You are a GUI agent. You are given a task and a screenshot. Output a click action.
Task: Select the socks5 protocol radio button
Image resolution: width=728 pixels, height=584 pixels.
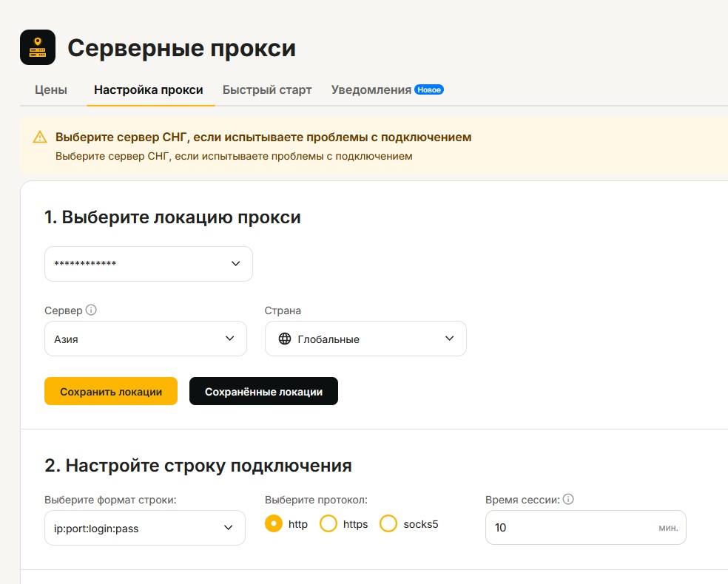click(388, 523)
